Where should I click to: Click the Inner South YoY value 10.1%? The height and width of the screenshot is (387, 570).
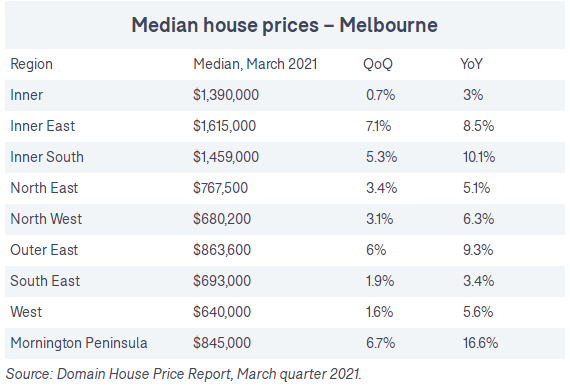point(479,157)
